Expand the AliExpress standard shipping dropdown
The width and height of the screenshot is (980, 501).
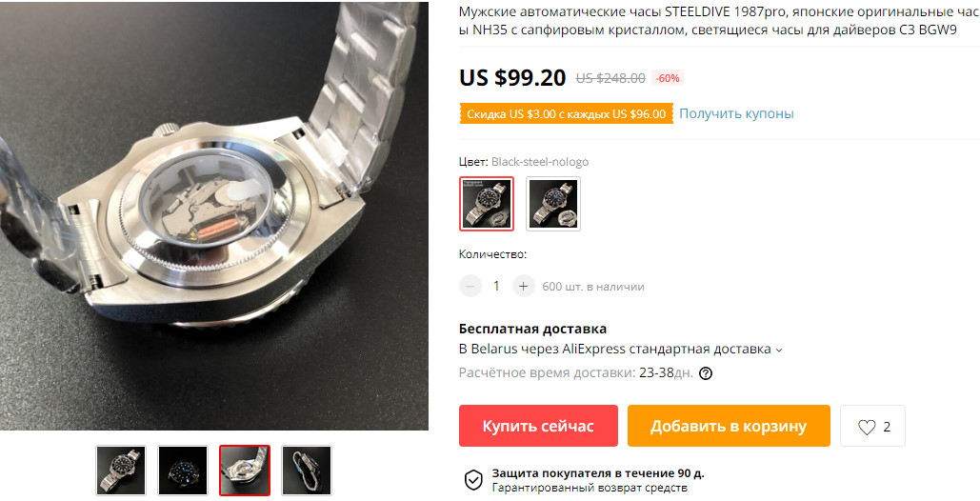pyautogui.click(x=779, y=350)
